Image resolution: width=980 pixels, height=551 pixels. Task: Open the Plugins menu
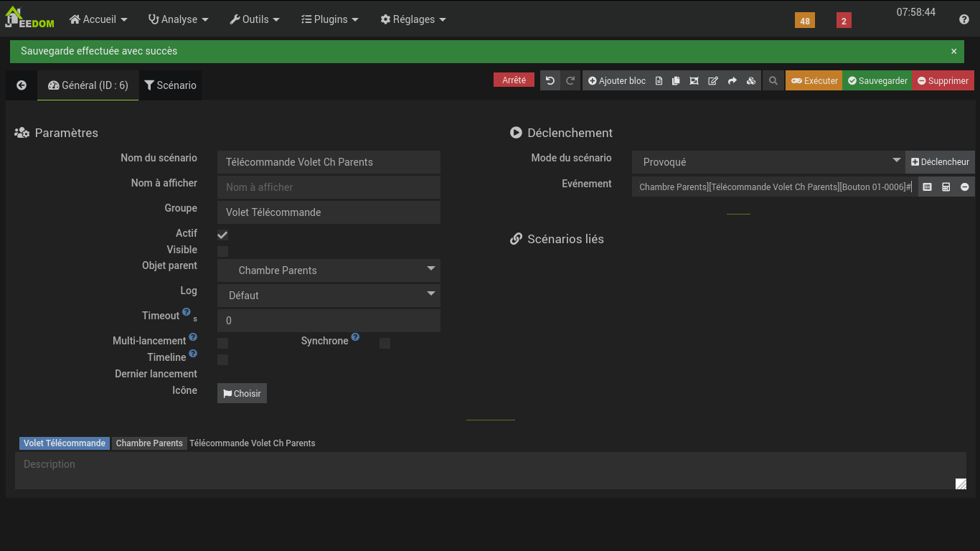point(329,19)
